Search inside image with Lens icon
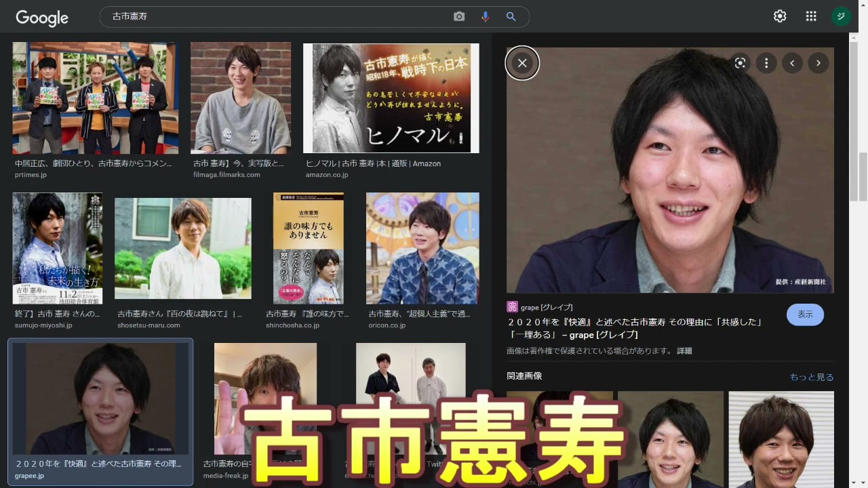Image resolution: width=868 pixels, height=488 pixels. point(740,63)
